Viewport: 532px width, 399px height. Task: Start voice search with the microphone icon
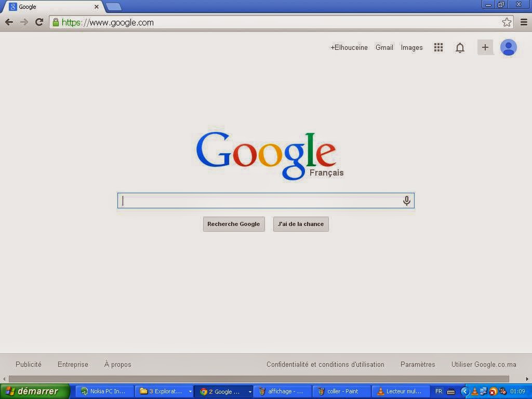pyautogui.click(x=406, y=201)
